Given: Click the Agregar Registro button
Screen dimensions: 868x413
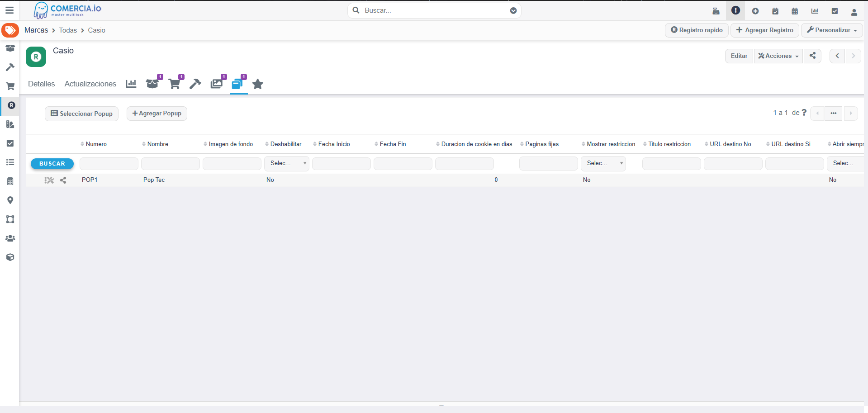Looking at the screenshot, I should (x=765, y=30).
